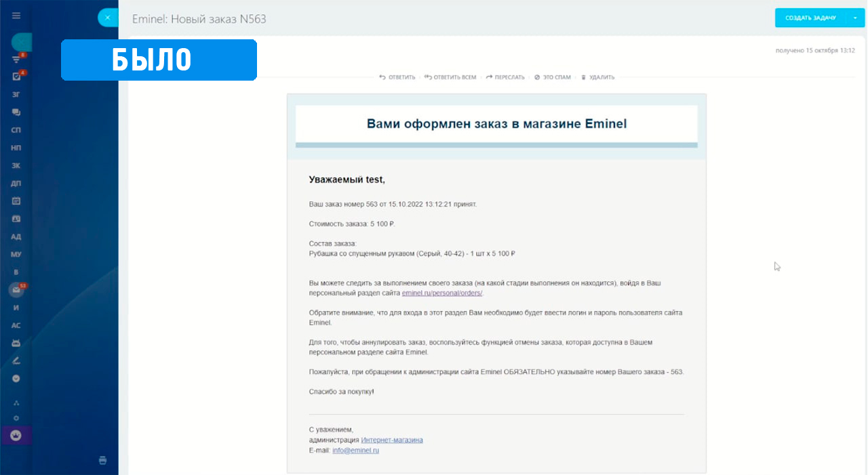The width and height of the screenshot is (868, 475).
Task: Open the В sidebar item
Action: click(x=16, y=272)
